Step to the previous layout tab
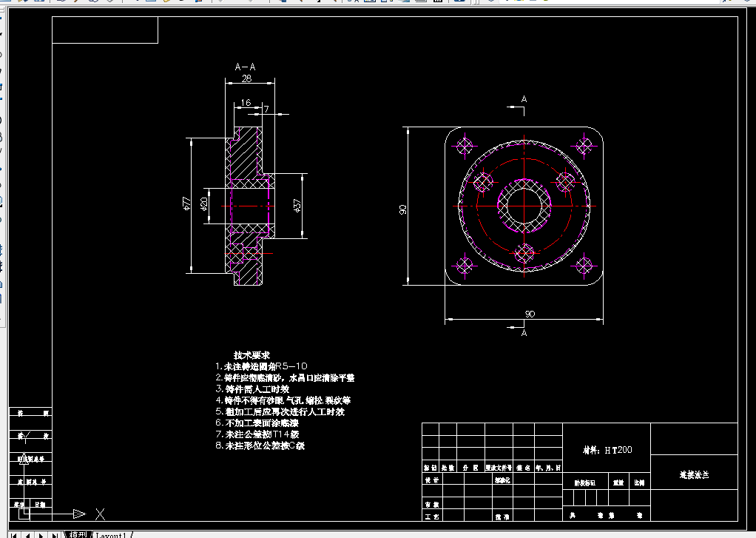756x538 pixels. pyautogui.click(x=28, y=534)
